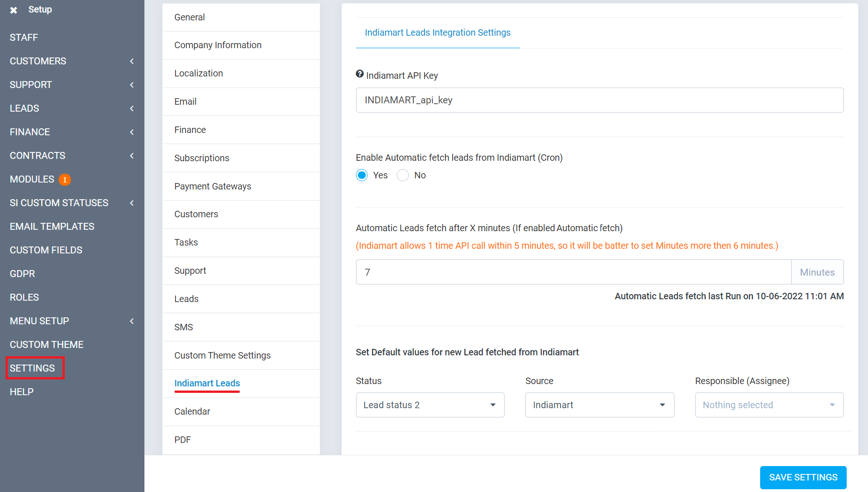Open the Status dropdown showing Lead status 2
This screenshot has height=492, width=868.
(430, 404)
